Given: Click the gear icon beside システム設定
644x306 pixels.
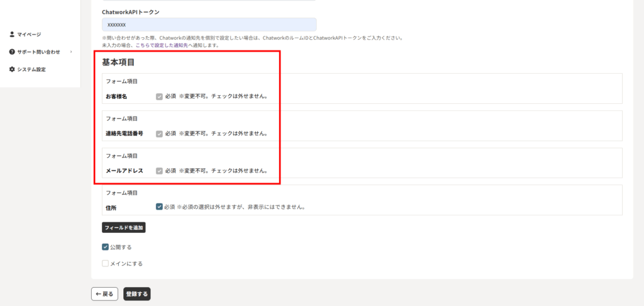Looking at the screenshot, I should (x=12, y=69).
